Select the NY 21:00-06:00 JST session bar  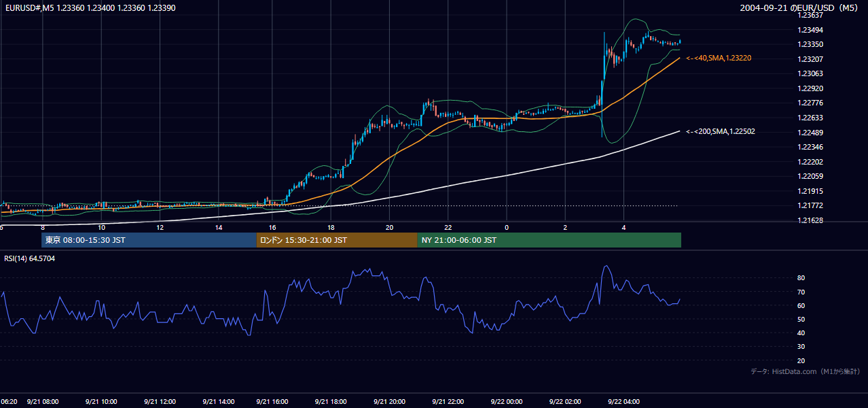pyautogui.click(x=549, y=240)
